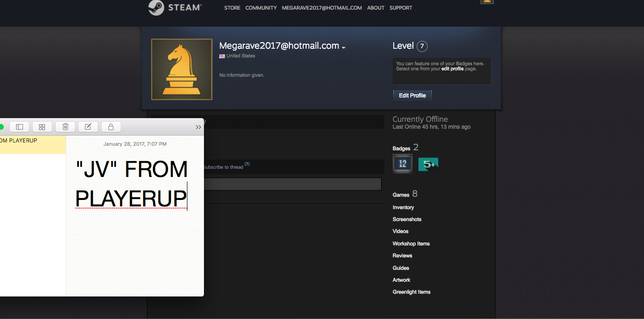The width and height of the screenshot is (644, 319).
Task: Switch Notes to grid attachments view icon
Action: [x=42, y=127]
